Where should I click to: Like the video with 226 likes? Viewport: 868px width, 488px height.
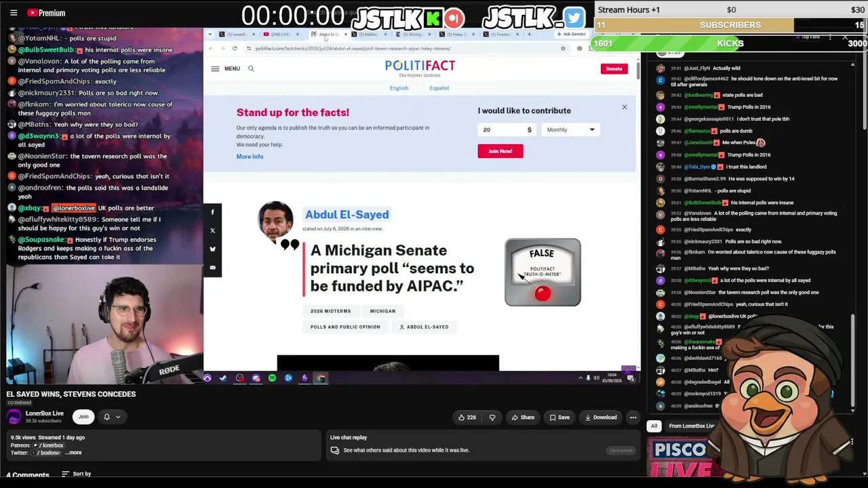[467, 418]
